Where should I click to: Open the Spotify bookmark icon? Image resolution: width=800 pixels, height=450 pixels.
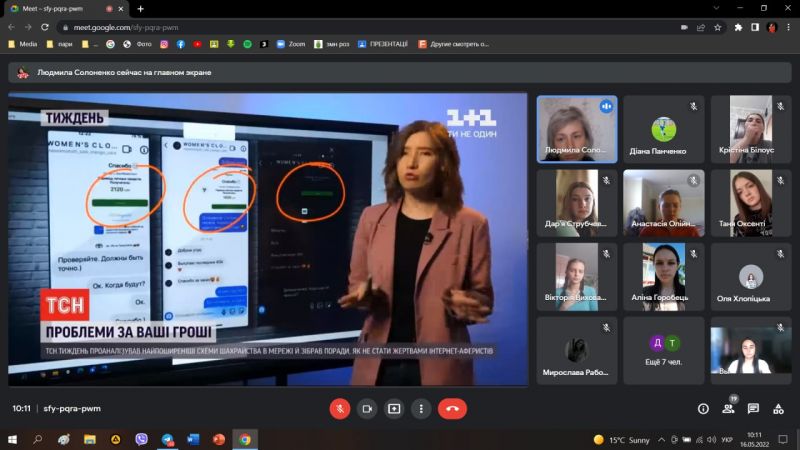[247, 44]
